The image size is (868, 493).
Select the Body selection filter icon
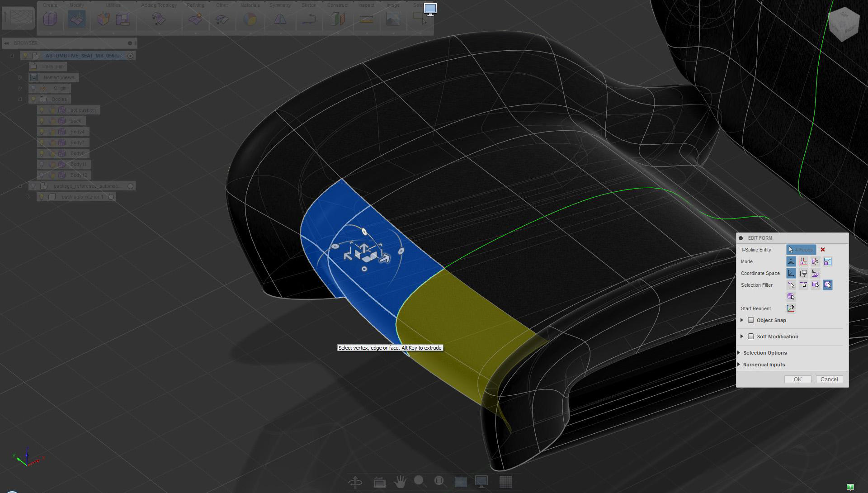pos(791,297)
